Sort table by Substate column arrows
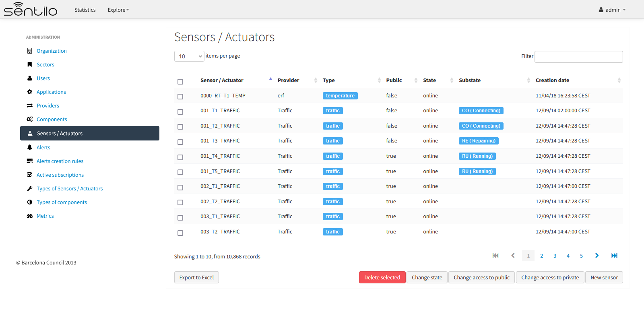Viewport: 644px width, 322px height. [528, 80]
